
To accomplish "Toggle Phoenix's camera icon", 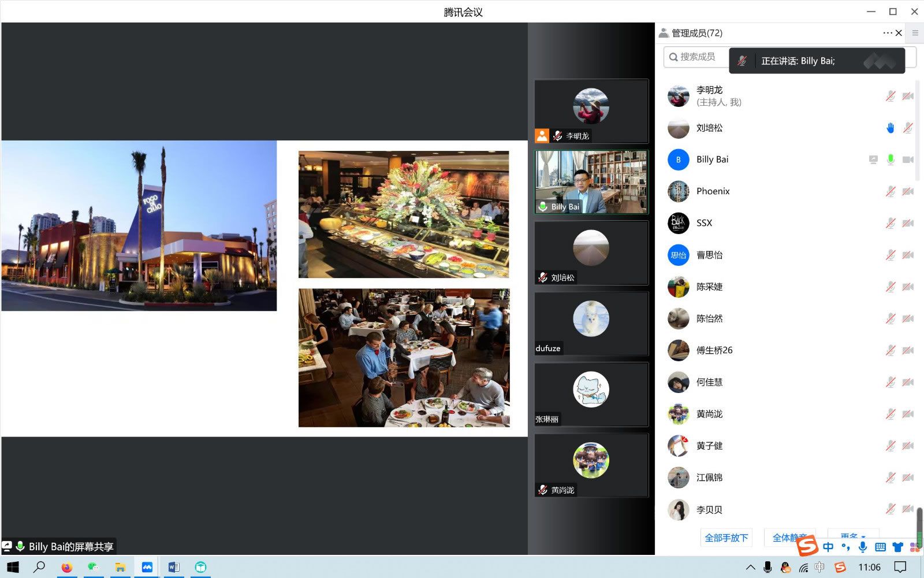I will point(908,191).
